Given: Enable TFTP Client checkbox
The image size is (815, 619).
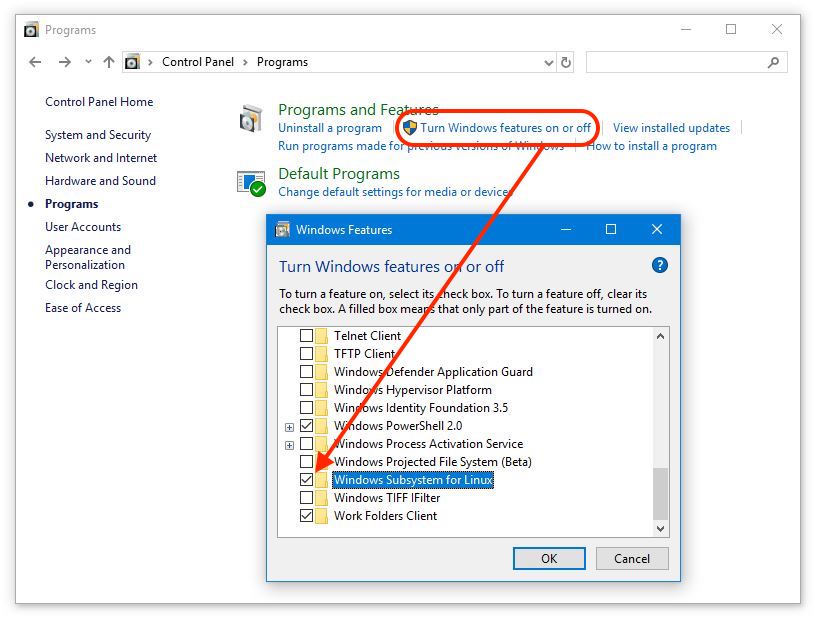Looking at the screenshot, I should pos(307,354).
